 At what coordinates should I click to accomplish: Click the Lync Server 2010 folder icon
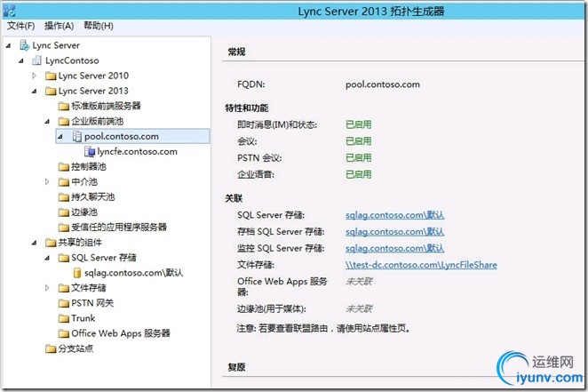point(51,76)
